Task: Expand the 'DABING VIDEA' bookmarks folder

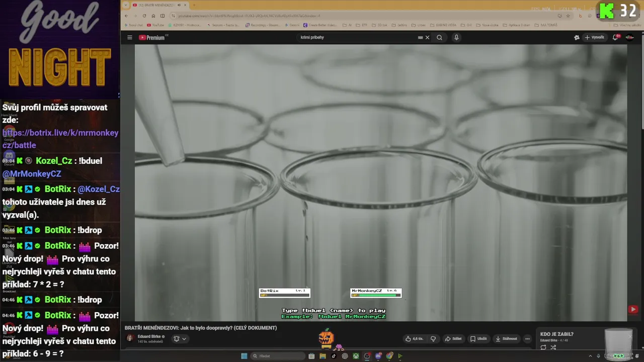Action: (x=443, y=25)
